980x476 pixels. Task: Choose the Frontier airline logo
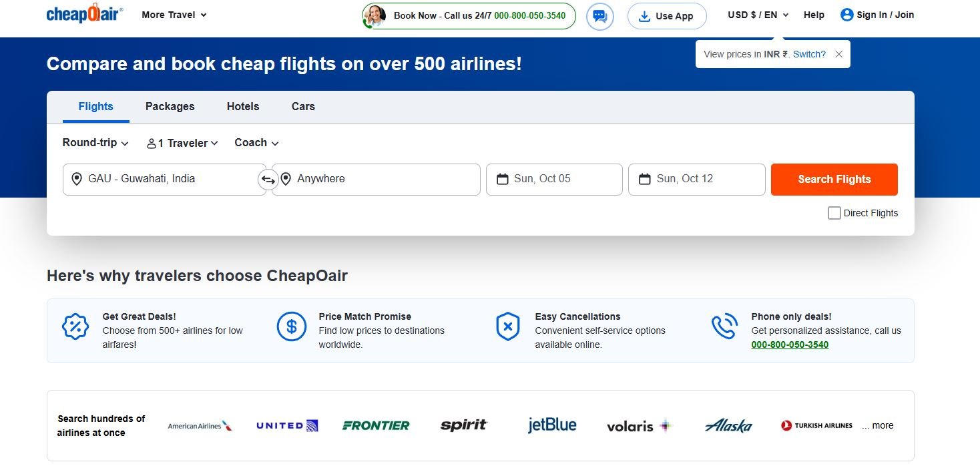click(376, 425)
